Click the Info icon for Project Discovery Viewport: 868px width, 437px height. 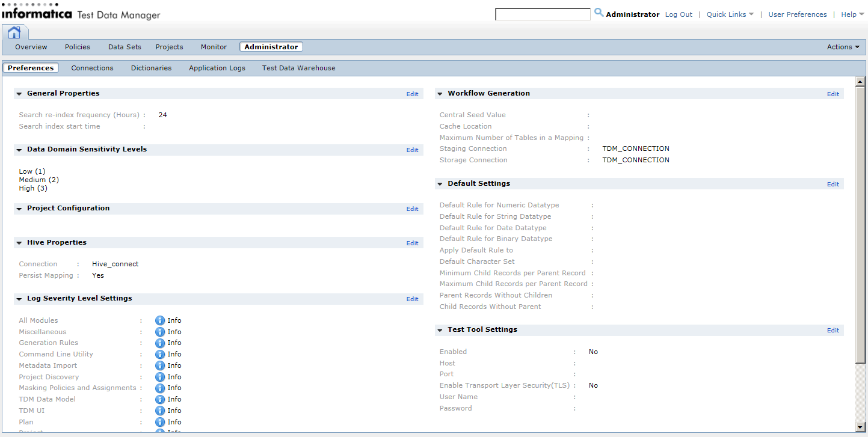click(x=160, y=377)
